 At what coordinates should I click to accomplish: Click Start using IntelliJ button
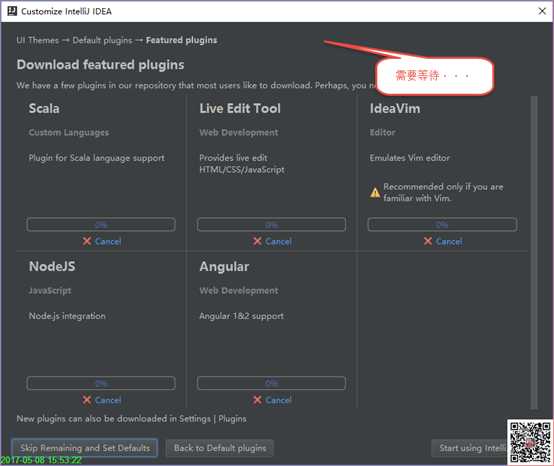[469, 448]
